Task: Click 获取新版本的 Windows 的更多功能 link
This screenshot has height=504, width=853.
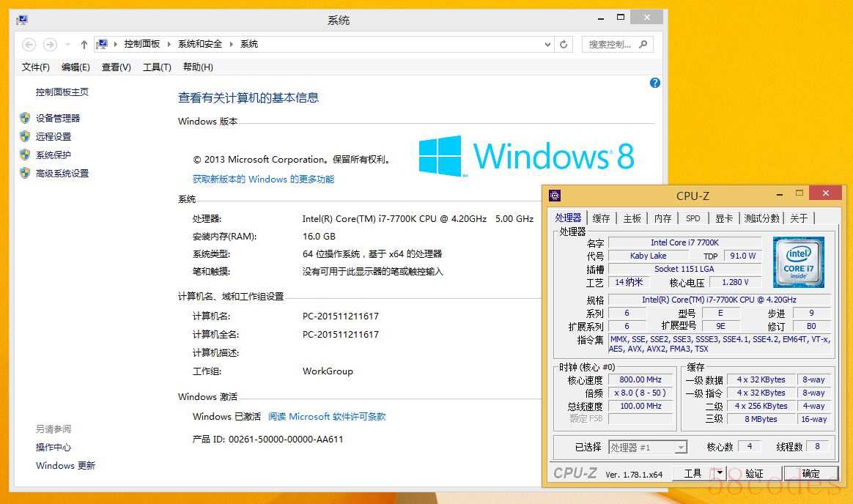Action: pyautogui.click(x=263, y=179)
